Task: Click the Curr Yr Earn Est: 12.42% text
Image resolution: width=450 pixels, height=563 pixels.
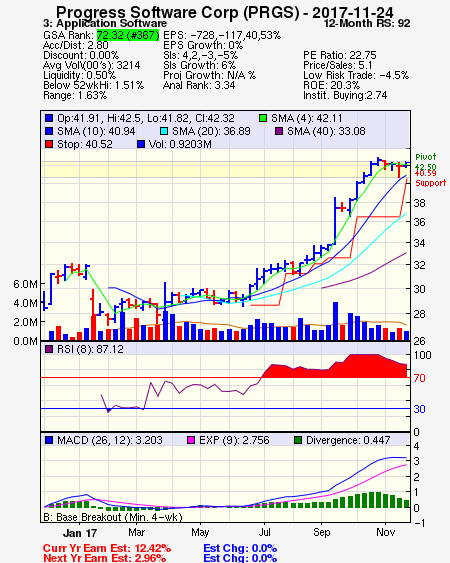Action: [107, 549]
